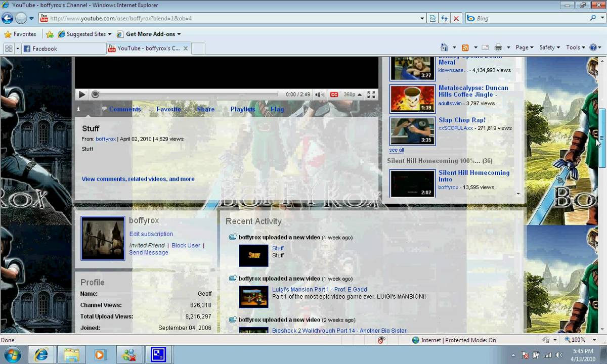Click the address bar URL field
This screenshot has width=607, height=364.
click(230, 18)
